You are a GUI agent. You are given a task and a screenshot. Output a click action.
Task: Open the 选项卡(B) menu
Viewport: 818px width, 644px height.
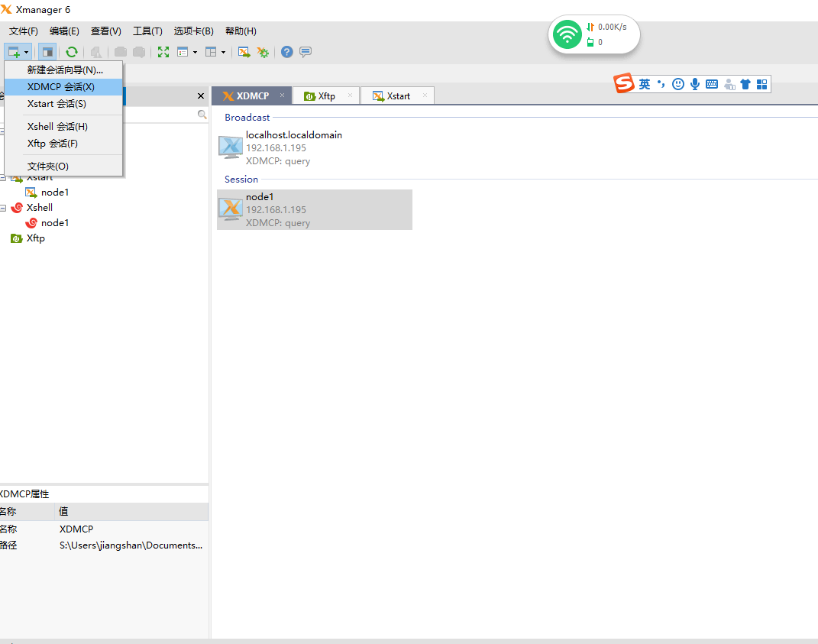click(193, 31)
